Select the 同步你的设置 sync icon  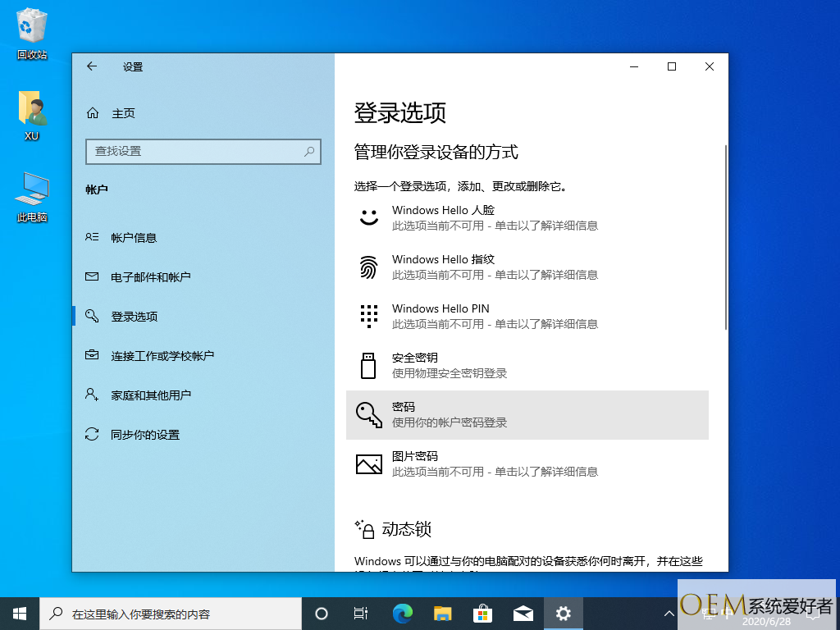[x=92, y=434]
